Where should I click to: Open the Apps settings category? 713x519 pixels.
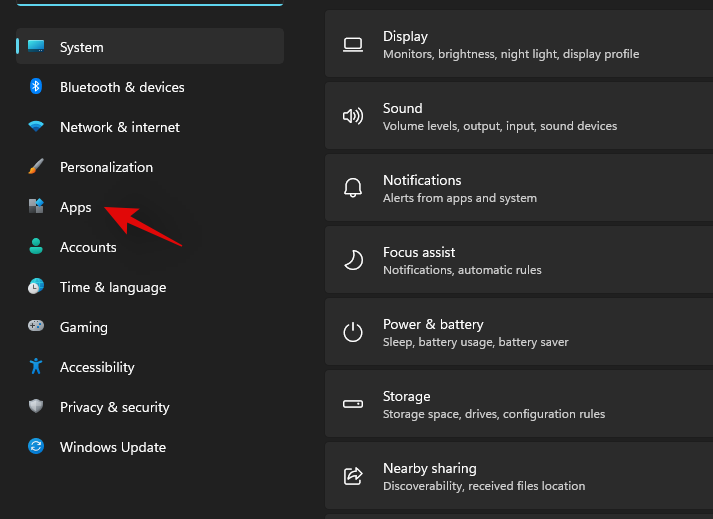(x=76, y=207)
